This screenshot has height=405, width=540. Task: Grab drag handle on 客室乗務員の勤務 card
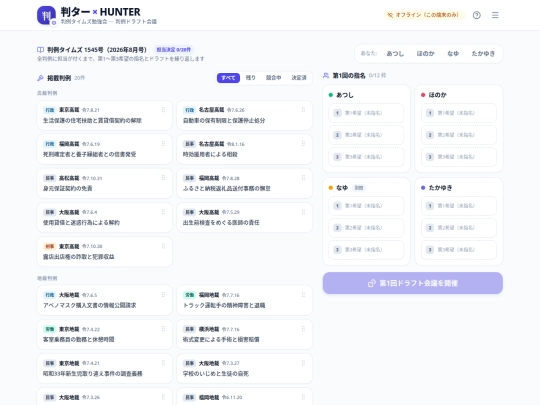pos(163,329)
